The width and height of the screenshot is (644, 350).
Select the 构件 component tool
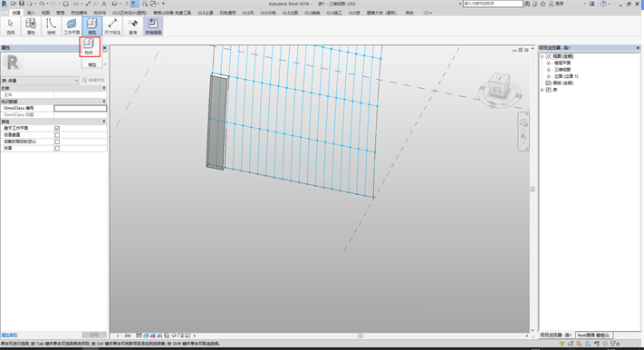pyautogui.click(x=89, y=46)
